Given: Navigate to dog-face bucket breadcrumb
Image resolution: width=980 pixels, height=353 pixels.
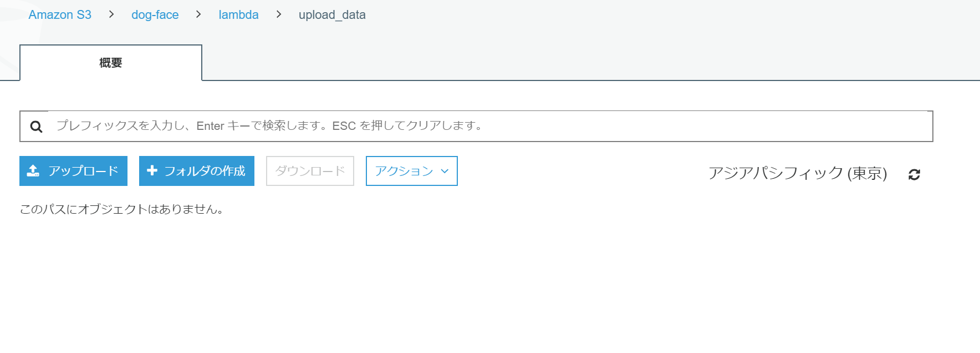Looking at the screenshot, I should 155,15.
